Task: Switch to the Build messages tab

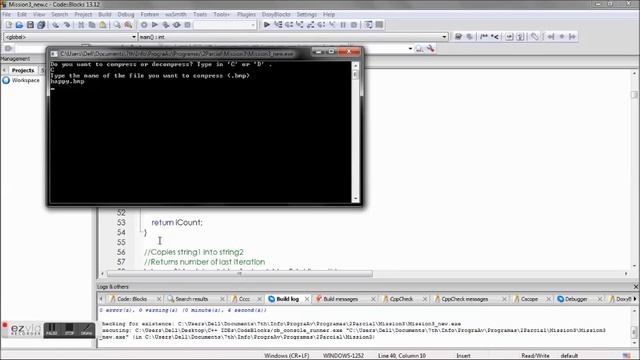Action: (340, 299)
